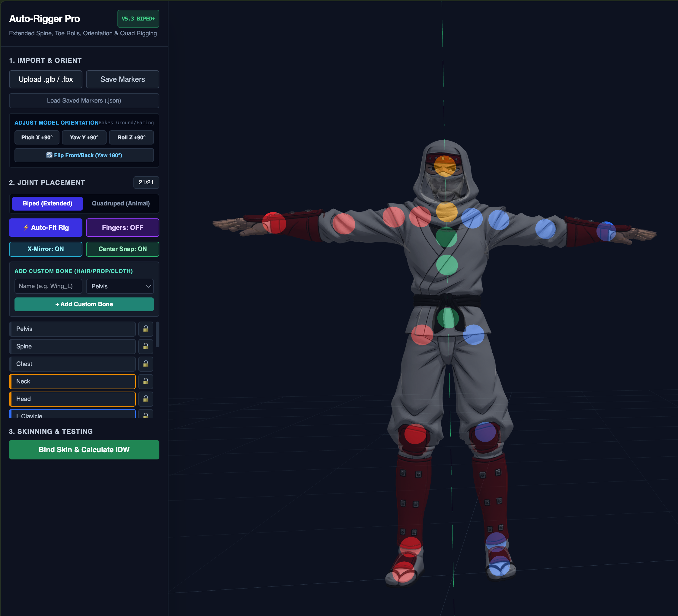Screen dimensions: 678x616
Task: Select the blue knee joint marker
Action: (x=485, y=432)
